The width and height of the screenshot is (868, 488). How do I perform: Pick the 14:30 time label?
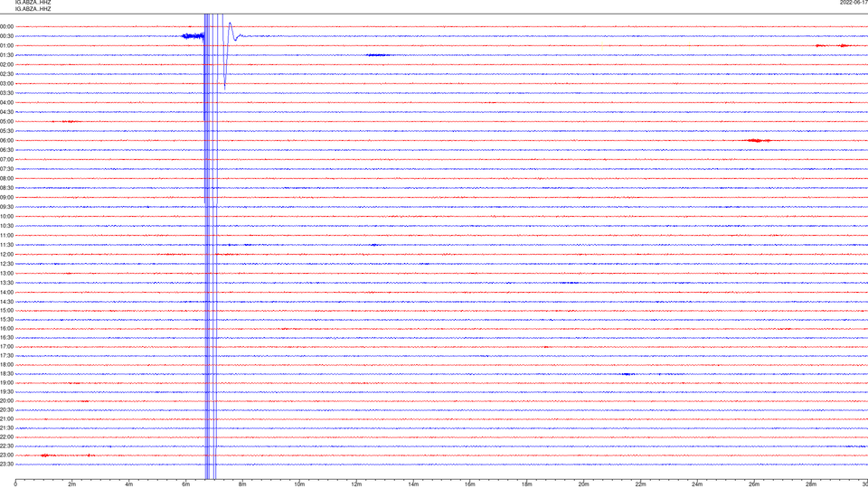(6, 302)
